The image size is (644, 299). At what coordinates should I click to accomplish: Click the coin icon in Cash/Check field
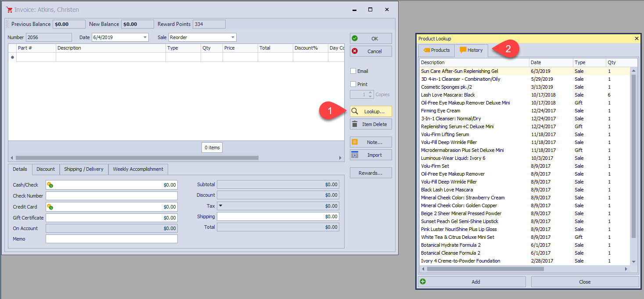pyautogui.click(x=50, y=185)
